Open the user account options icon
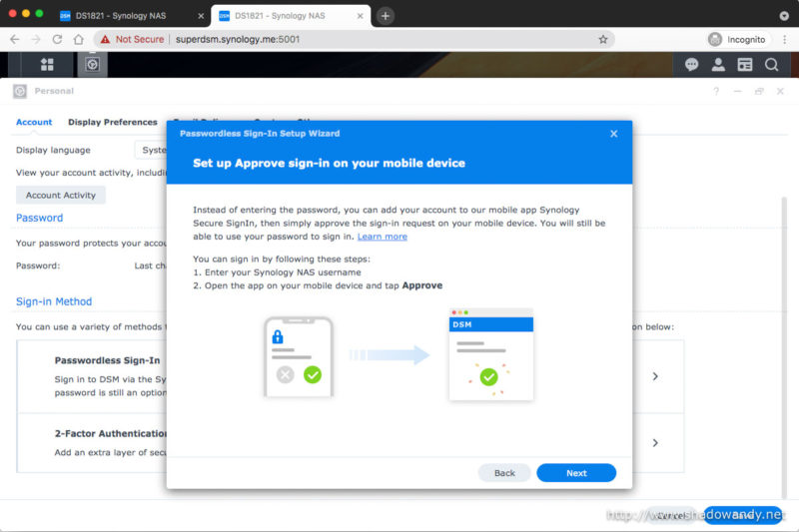The height and width of the screenshot is (532, 799). tap(718, 64)
